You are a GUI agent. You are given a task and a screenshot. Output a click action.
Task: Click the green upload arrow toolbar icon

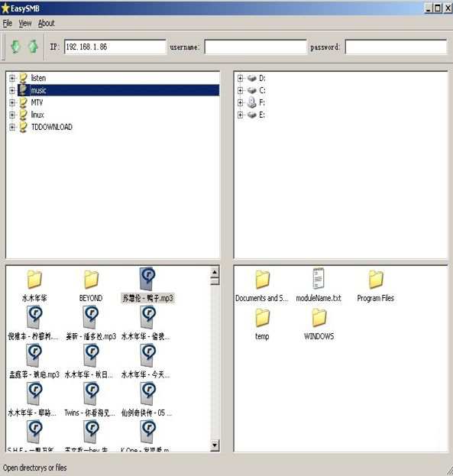coord(33,47)
